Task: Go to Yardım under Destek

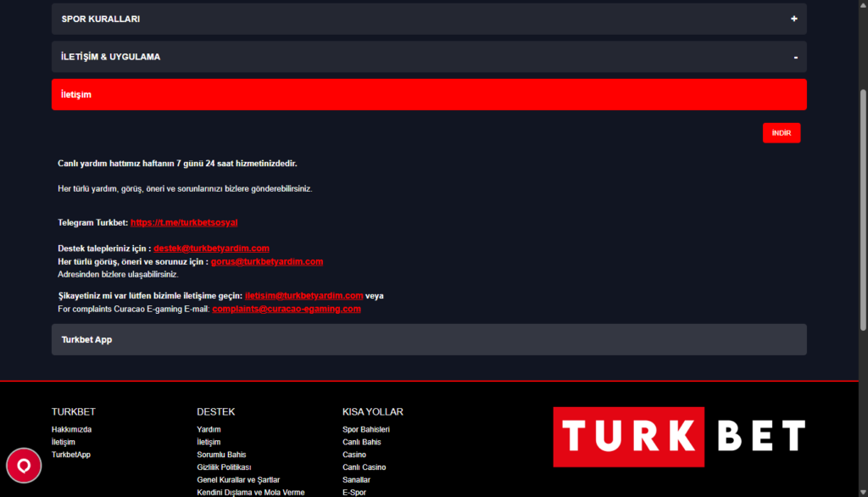Action: pyautogui.click(x=209, y=429)
